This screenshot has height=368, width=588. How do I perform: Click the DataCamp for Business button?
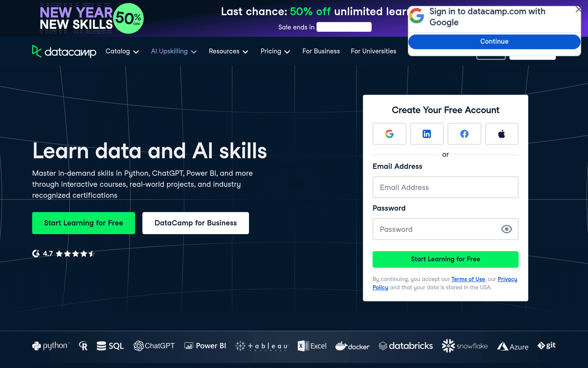[x=196, y=223]
